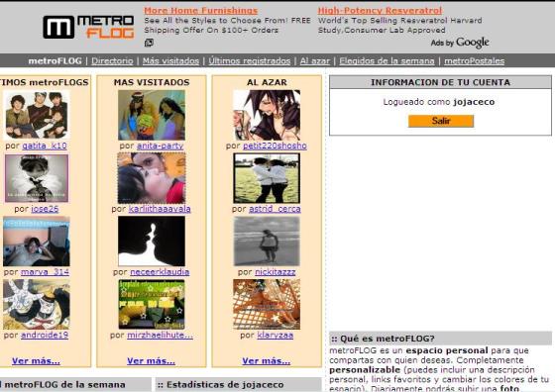Image resolution: width=555 pixels, height=392 pixels.
Task: Click the metroFLOG logo
Action: click(x=88, y=27)
